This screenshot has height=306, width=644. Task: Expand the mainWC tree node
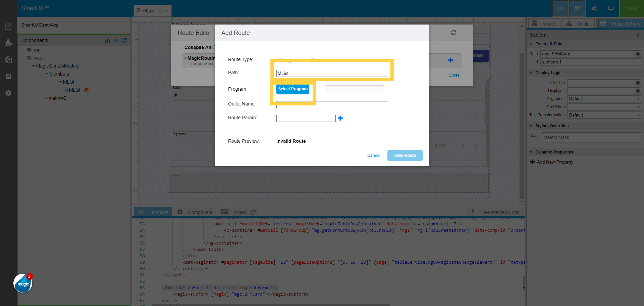coord(47,98)
